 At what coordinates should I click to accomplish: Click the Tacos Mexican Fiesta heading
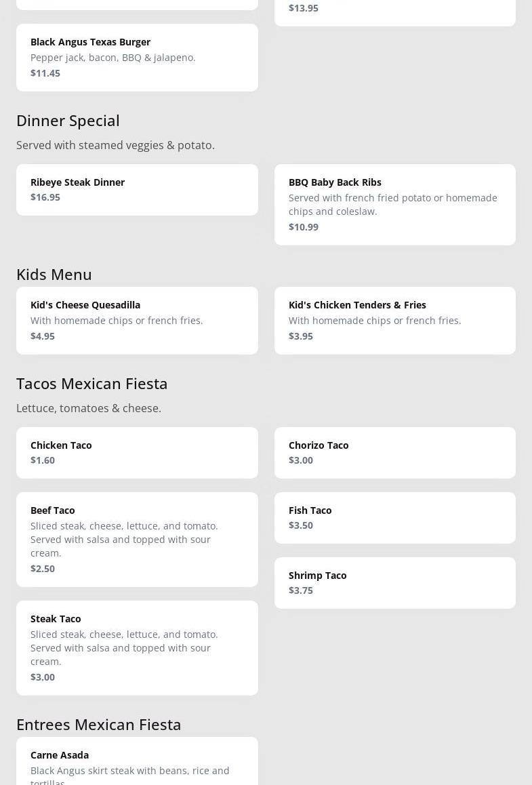[92, 383]
